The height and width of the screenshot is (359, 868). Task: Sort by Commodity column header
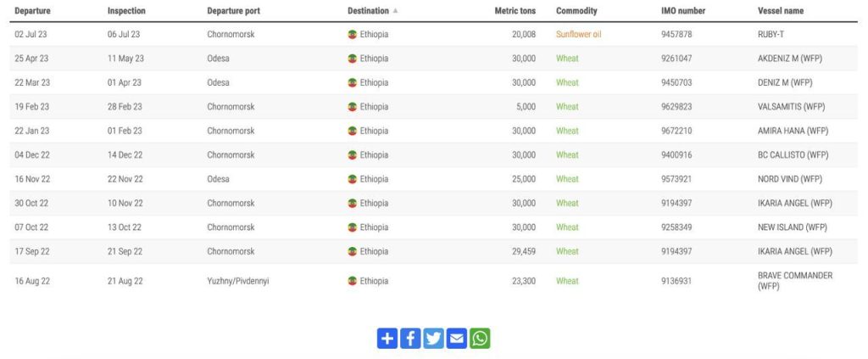(576, 10)
